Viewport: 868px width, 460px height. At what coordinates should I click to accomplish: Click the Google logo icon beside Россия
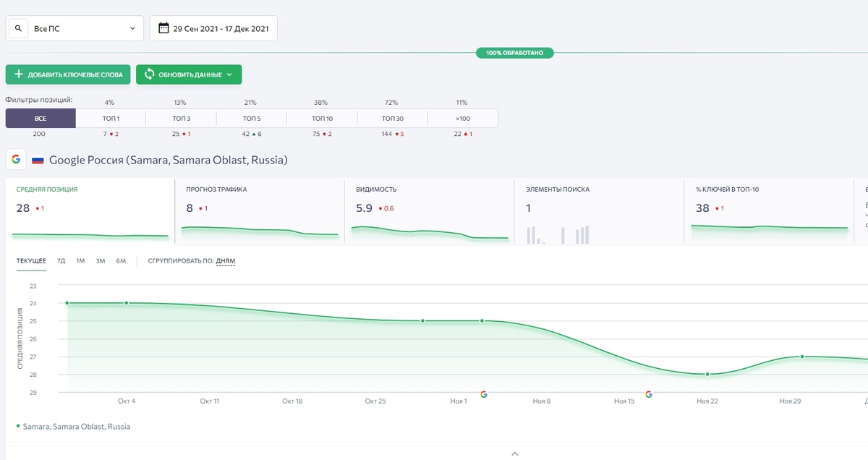click(x=16, y=159)
